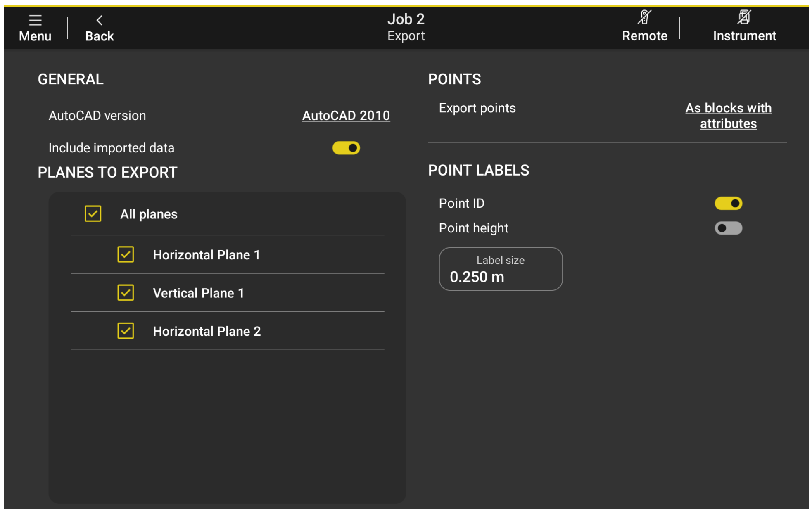Edit the Label size field

pos(500,269)
